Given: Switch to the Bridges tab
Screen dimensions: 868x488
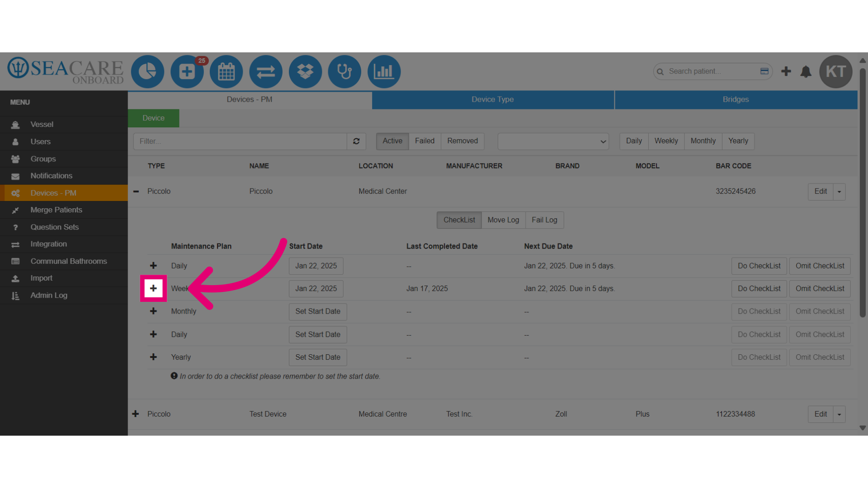Looking at the screenshot, I should (736, 99).
